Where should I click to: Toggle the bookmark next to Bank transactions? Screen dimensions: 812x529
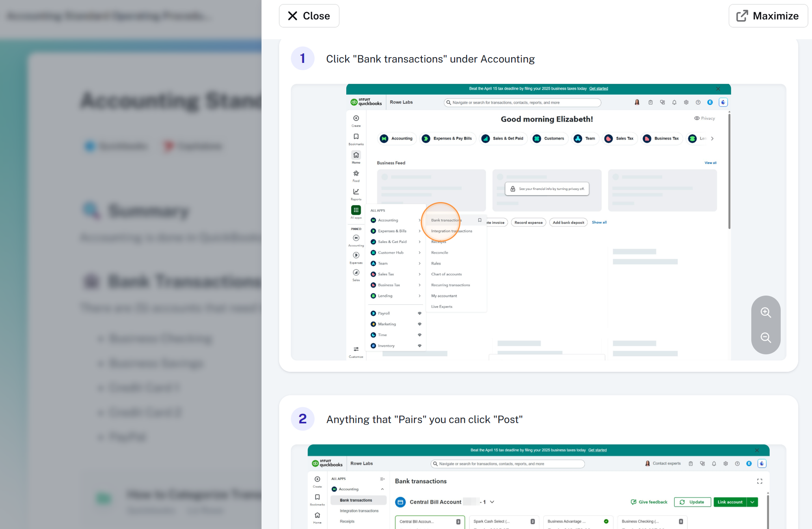(x=479, y=220)
